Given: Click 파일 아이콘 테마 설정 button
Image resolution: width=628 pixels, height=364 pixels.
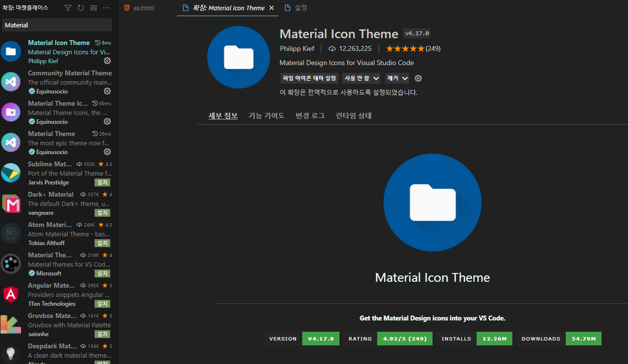Looking at the screenshot, I should click(x=310, y=78).
